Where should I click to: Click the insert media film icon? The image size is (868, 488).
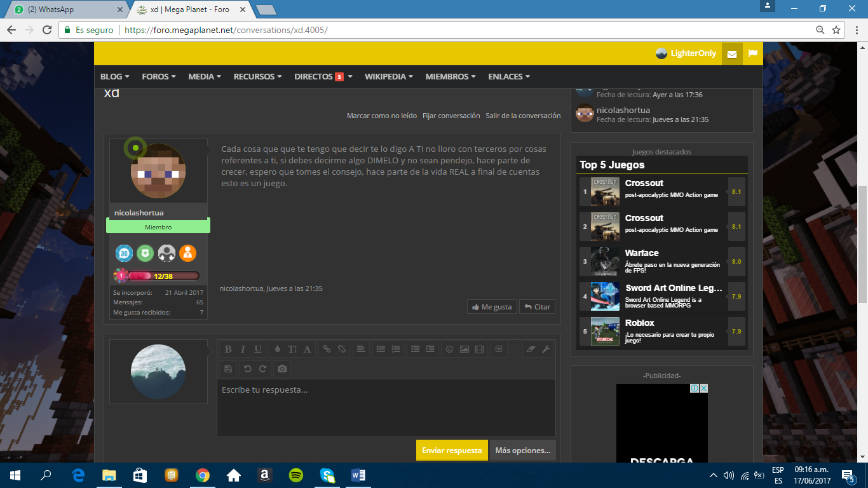point(480,349)
